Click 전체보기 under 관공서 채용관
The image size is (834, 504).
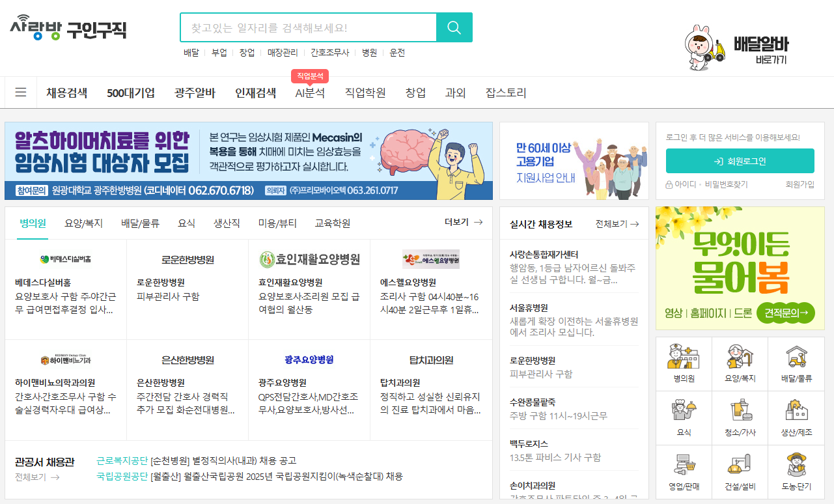(37, 477)
